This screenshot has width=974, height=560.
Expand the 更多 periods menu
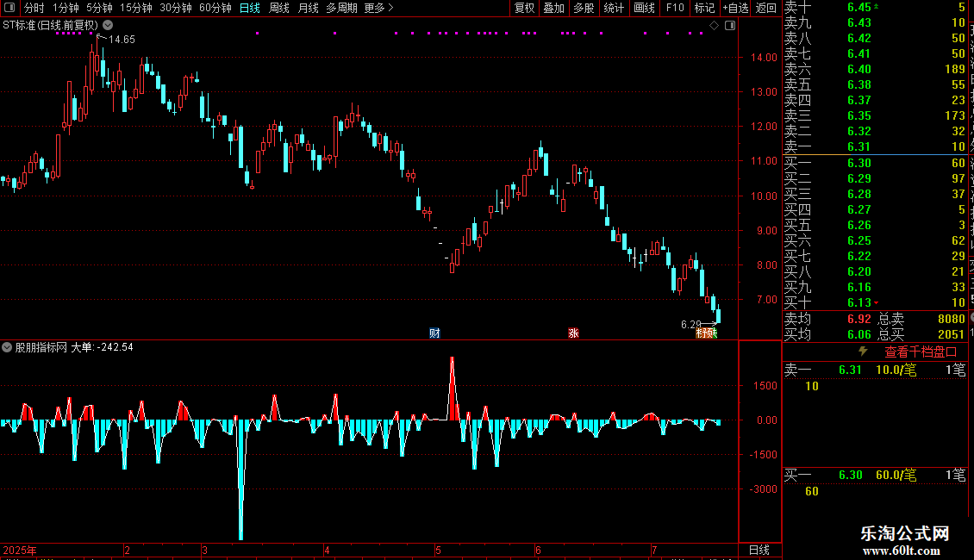[x=378, y=8]
